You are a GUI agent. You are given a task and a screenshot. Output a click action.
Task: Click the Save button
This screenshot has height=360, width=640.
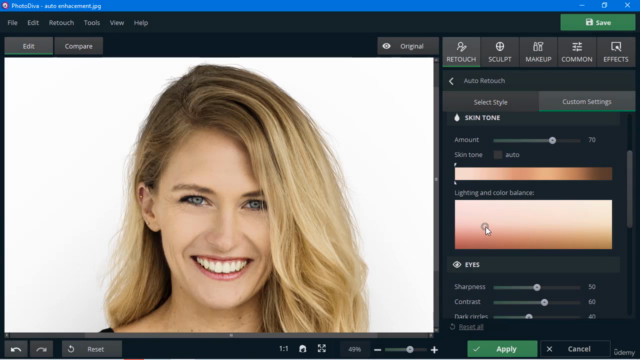[598, 22]
